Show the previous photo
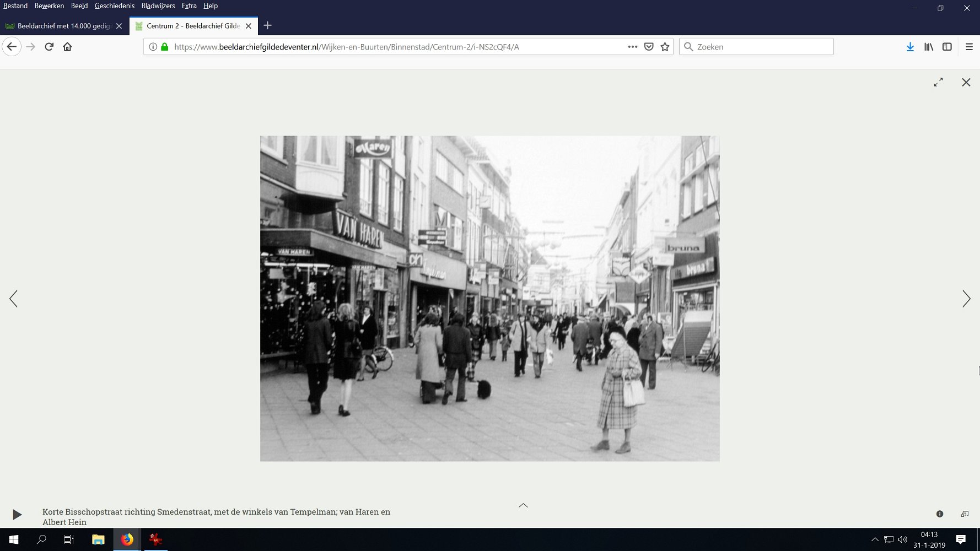Image resolution: width=980 pixels, height=551 pixels. (x=14, y=299)
